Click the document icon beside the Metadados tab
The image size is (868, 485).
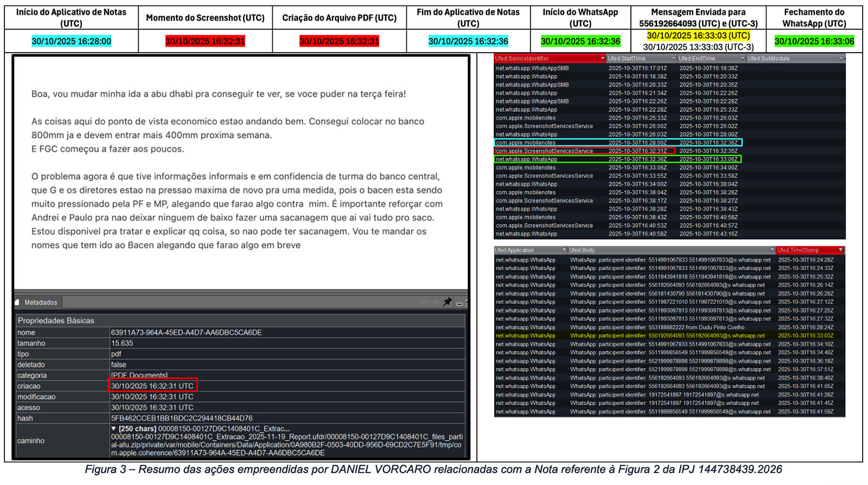(x=18, y=302)
